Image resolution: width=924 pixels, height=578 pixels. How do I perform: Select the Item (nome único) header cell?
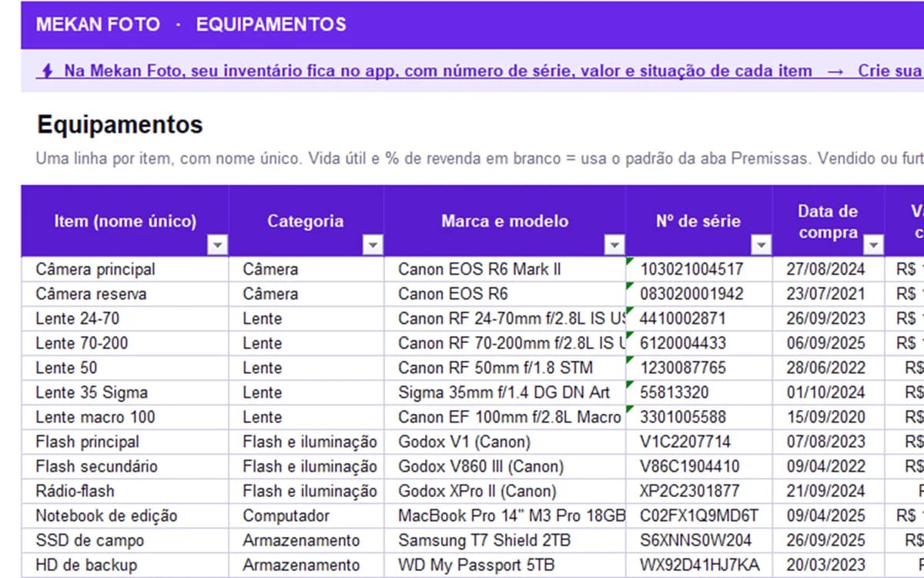tap(125, 221)
